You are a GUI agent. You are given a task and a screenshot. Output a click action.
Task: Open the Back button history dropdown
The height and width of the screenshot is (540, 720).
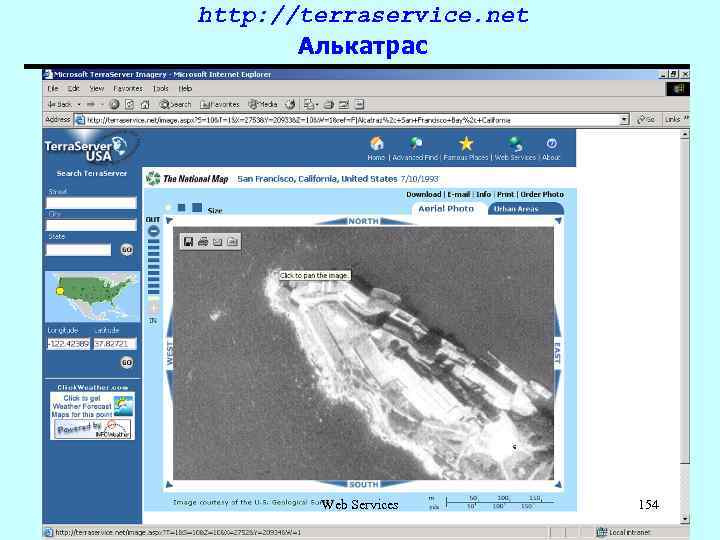coord(79,105)
